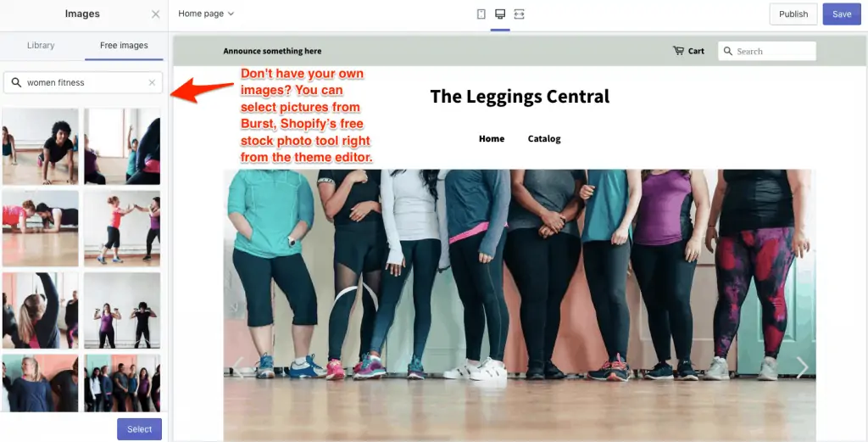Switch to fullscreen width preview icon
868x442 pixels.
tap(519, 14)
